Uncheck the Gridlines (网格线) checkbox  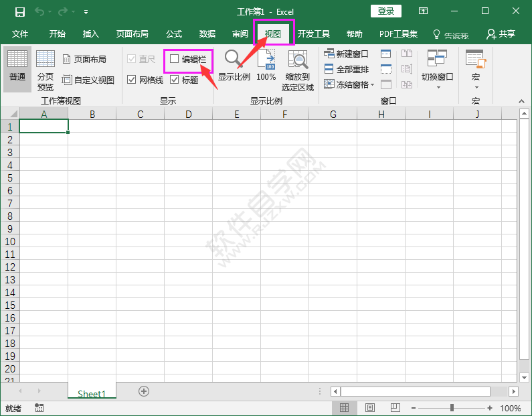point(132,80)
